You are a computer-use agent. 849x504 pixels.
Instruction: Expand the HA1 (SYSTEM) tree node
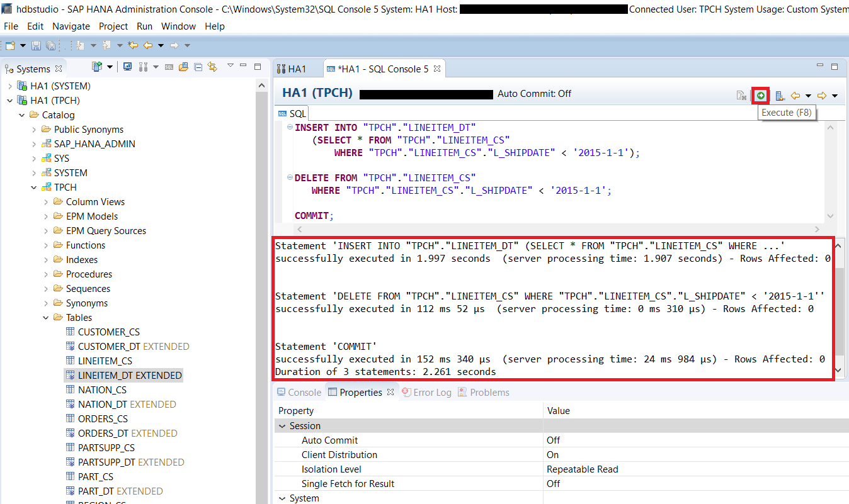click(x=9, y=86)
